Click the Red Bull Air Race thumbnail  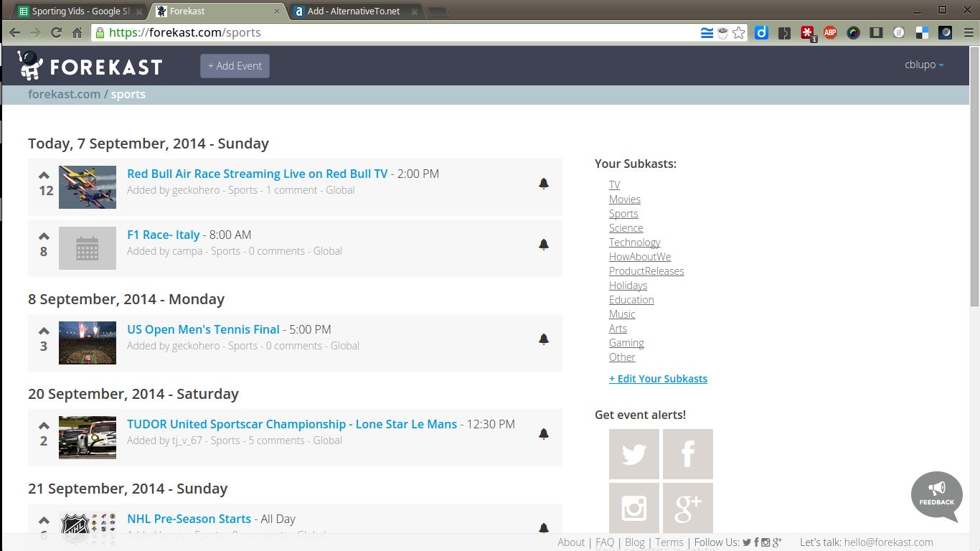click(88, 187)
